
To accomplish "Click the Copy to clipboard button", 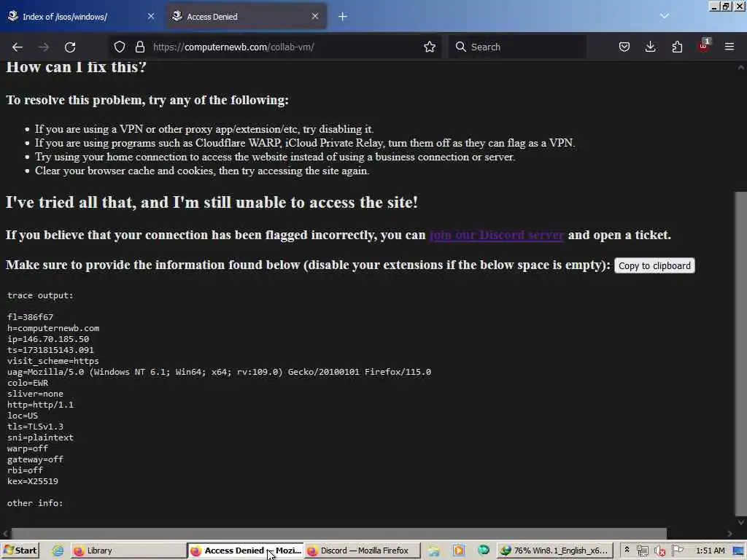I will (x=654, y=265).
